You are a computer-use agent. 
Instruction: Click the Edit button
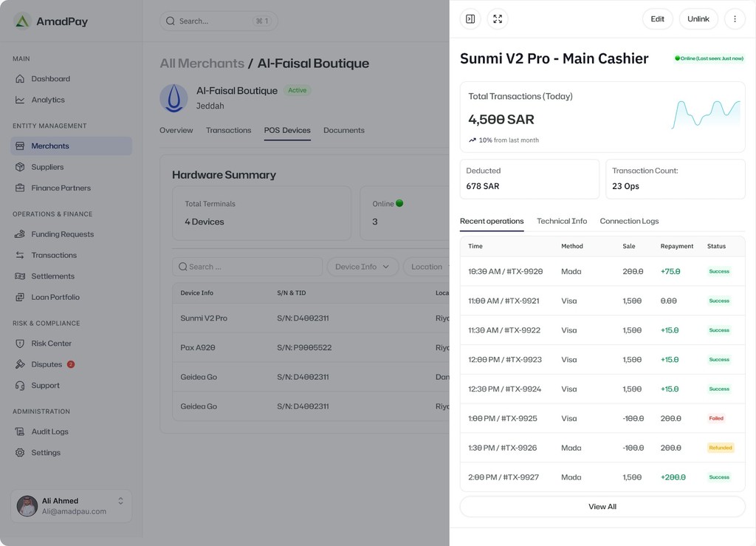click(x=657, y=19)
